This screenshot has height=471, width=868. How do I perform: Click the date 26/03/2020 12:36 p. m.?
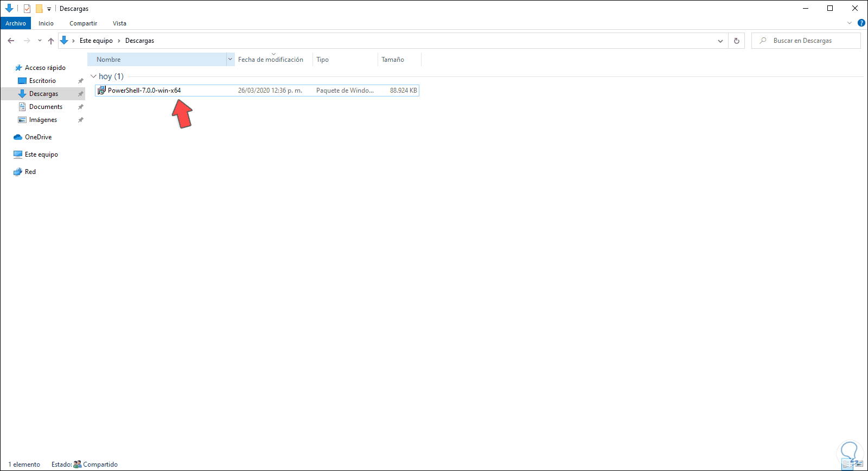(270, 91)
